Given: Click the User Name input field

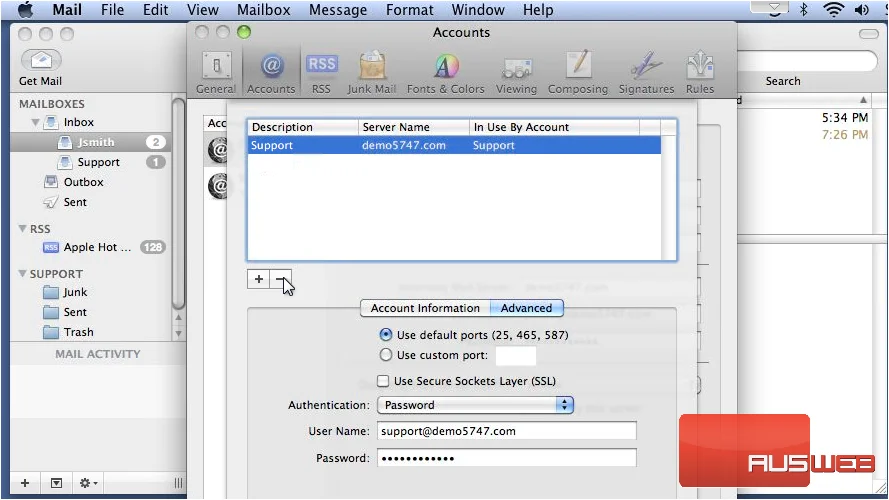Looking at the screenshot, I should [x=506, y=431].
